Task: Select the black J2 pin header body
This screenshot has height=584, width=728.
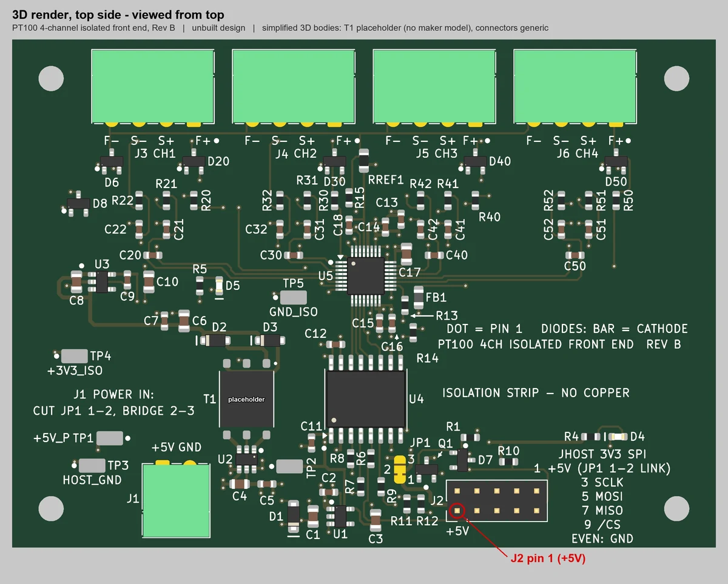Action: (x=497, y=500)
